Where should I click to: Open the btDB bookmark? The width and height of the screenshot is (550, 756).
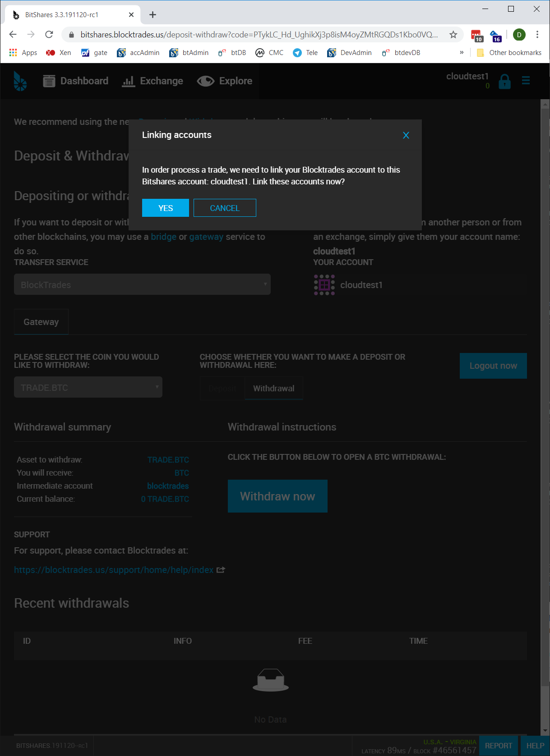232,53
